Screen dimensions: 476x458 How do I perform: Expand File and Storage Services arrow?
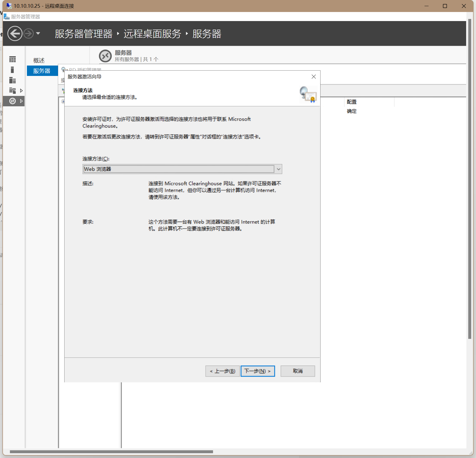21,91
